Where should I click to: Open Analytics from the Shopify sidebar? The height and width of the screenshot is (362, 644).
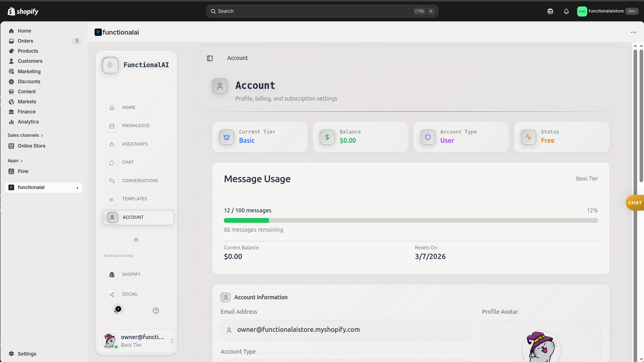pyautogui.click(x=28, y=121)
